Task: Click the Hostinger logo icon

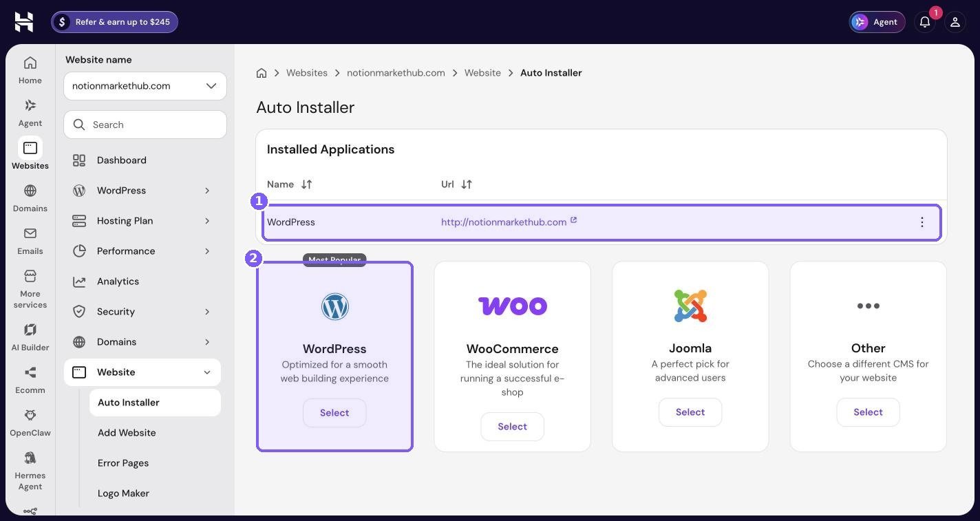Action: pyautogui.click(x=24, y=22)
